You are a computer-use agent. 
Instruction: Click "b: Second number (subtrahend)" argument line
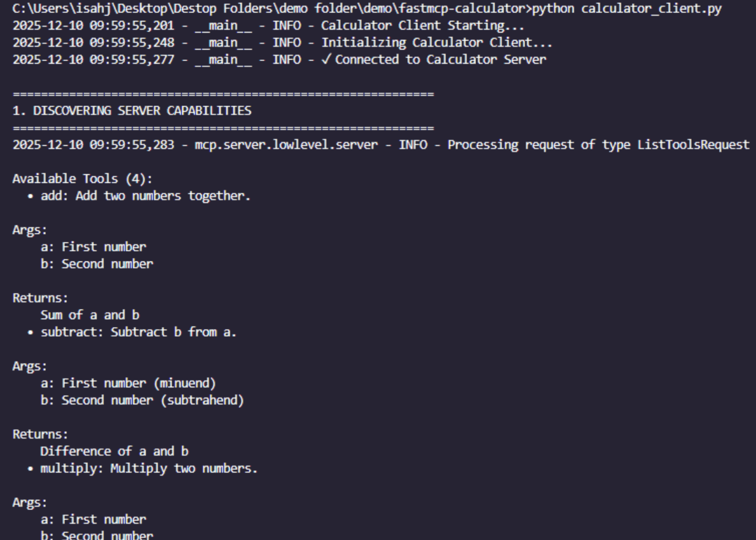pos(142,400)
